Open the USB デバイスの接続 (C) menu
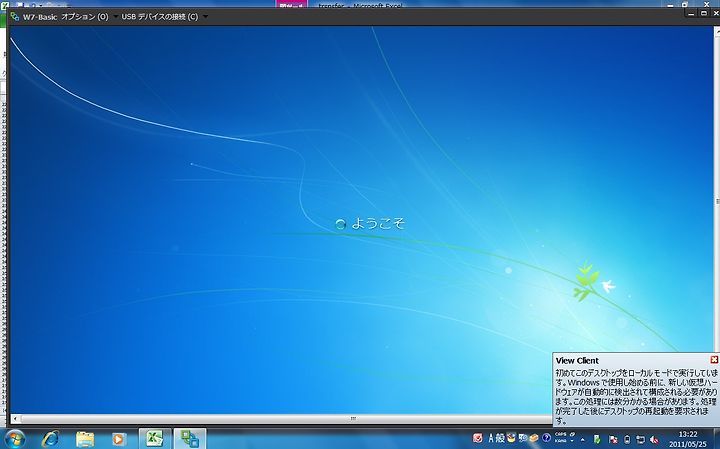The width and height of the screenshot is (720, 449). pyautogui.click(x=160, y=17)
